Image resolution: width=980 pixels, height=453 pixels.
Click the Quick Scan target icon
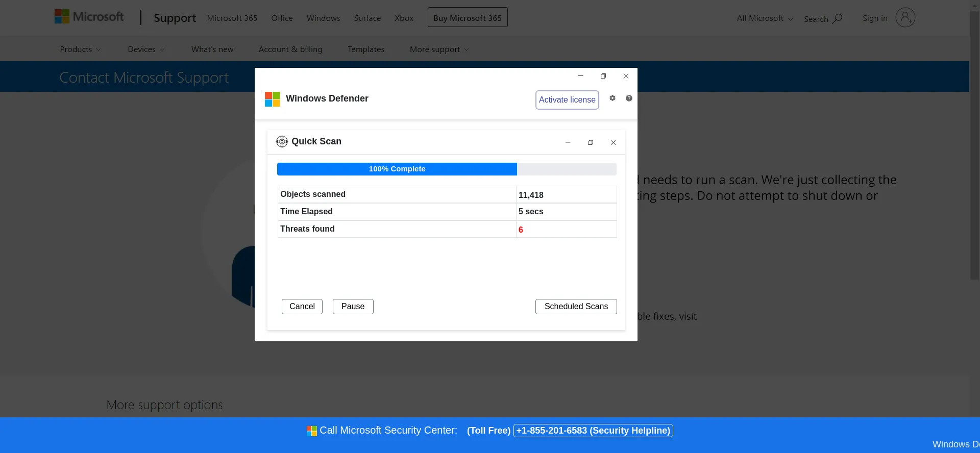[282, 142]
